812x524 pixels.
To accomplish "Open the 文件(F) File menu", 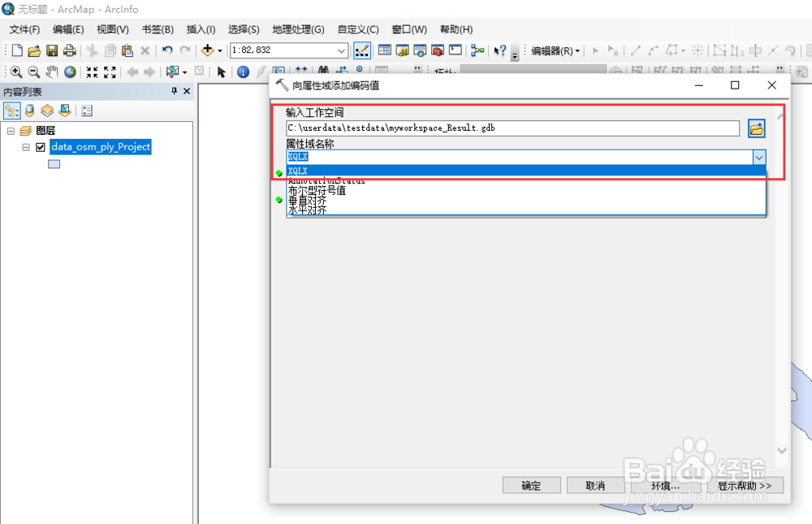I will pyautogui.click(x=24, y=29).
